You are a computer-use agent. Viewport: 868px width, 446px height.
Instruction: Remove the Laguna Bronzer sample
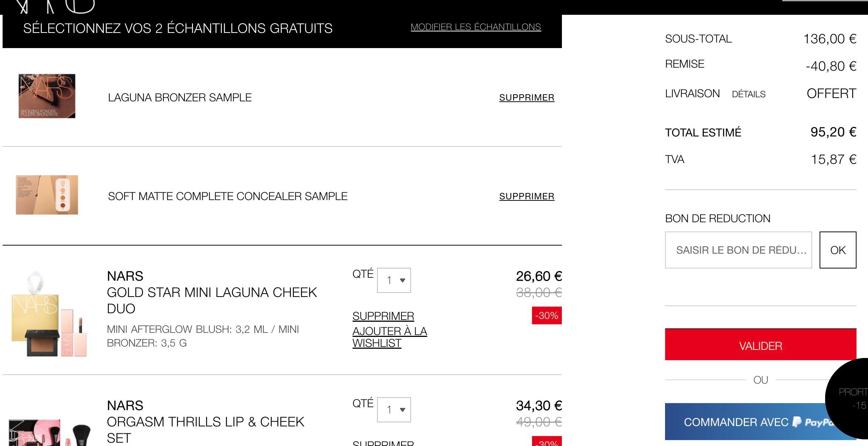[x=527, y=98]
